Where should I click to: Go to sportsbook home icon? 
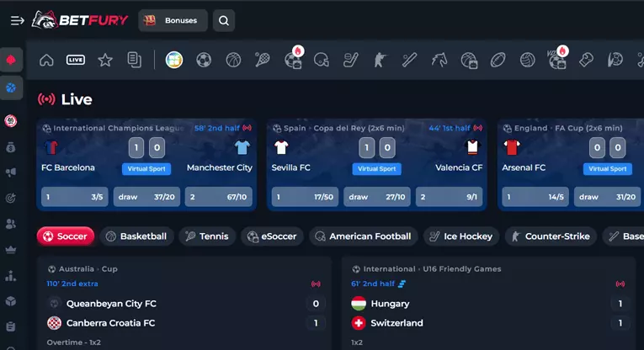click(x=46, y=60)
